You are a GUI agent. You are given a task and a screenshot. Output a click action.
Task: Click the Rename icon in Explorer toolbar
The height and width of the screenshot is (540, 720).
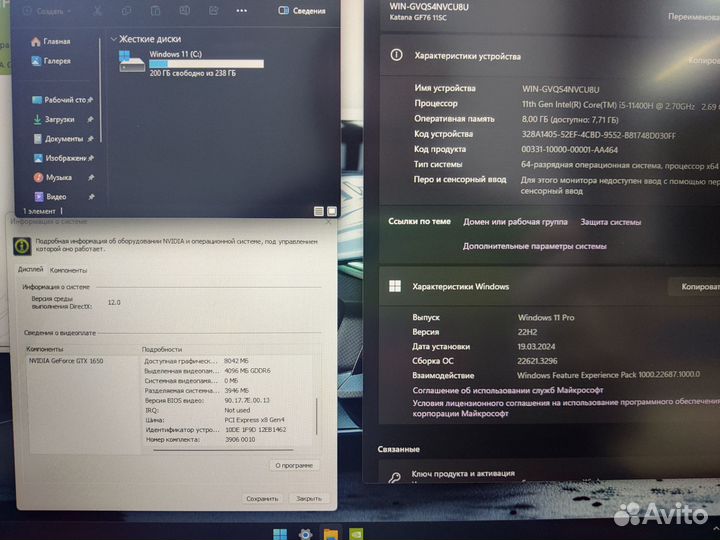[x=185, y=11]
